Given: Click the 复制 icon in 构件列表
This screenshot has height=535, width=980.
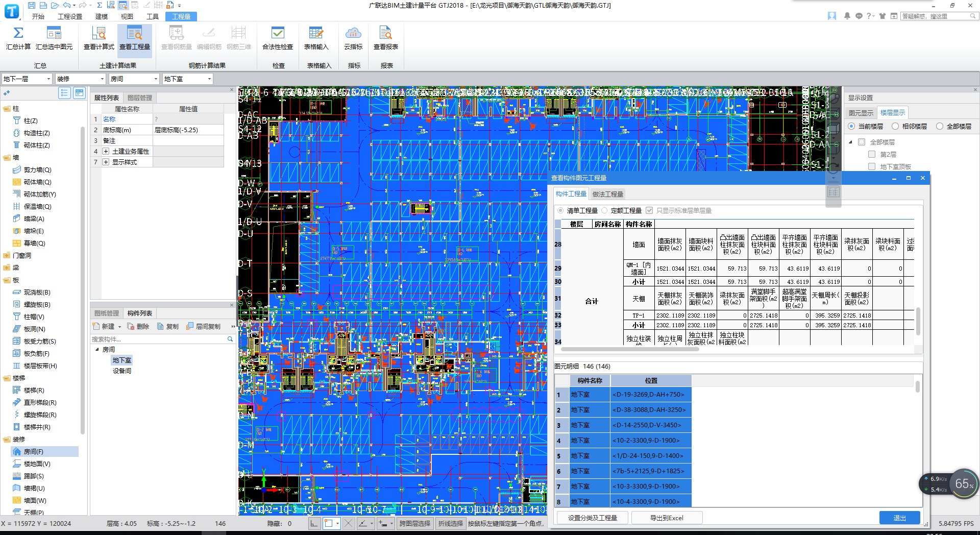Looking at the screenshot, I should click(160, 326).
